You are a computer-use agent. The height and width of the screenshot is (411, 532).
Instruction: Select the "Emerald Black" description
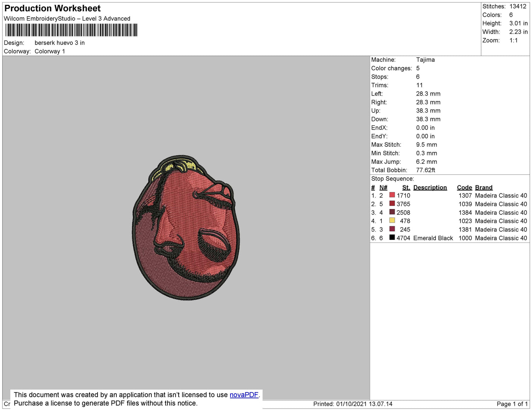point(433,238)
